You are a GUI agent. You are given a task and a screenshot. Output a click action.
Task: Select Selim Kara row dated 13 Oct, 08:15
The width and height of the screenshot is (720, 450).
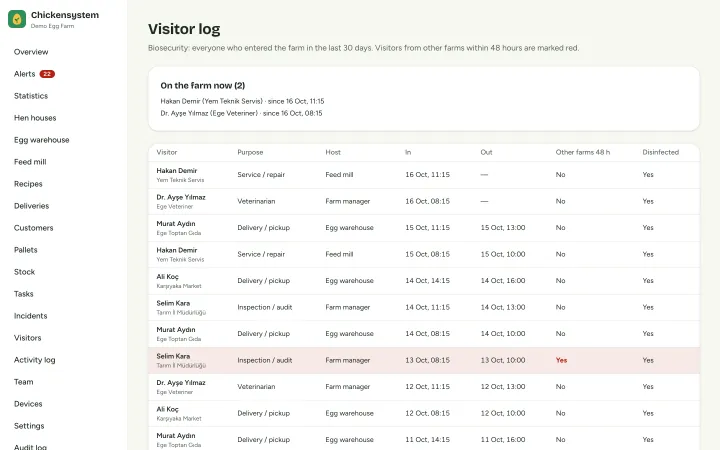tap(424, 360)
